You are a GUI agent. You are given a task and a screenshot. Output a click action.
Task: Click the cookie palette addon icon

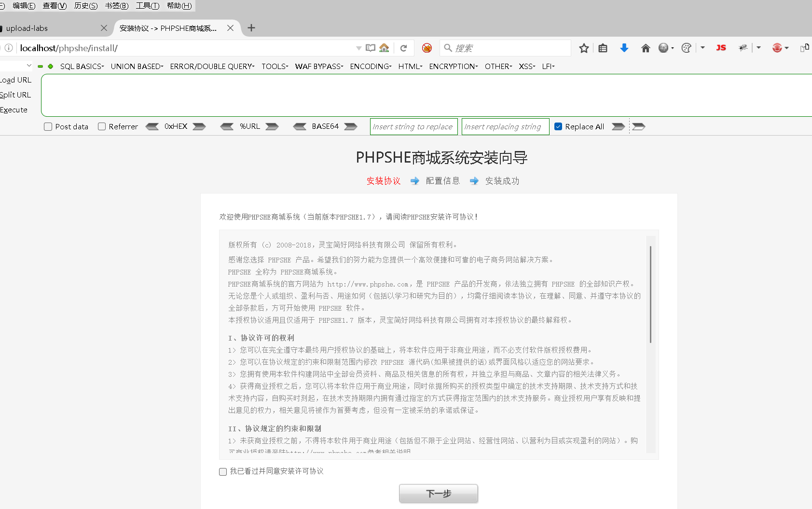tap(687, 48)
